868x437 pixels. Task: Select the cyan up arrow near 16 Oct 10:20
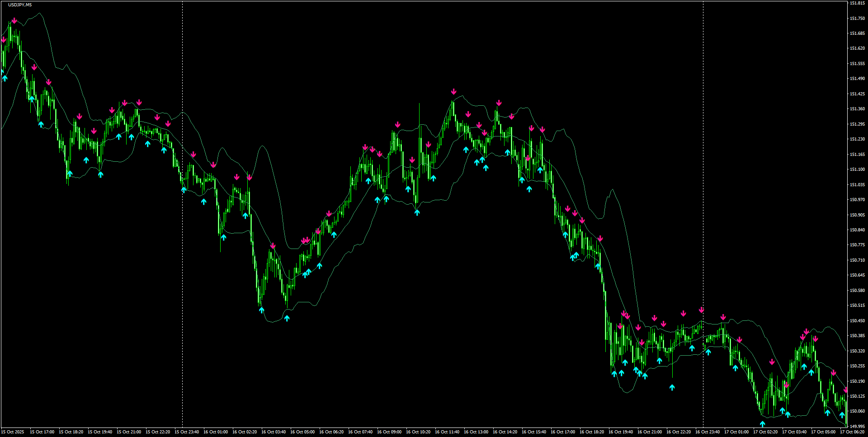point(417,211)
